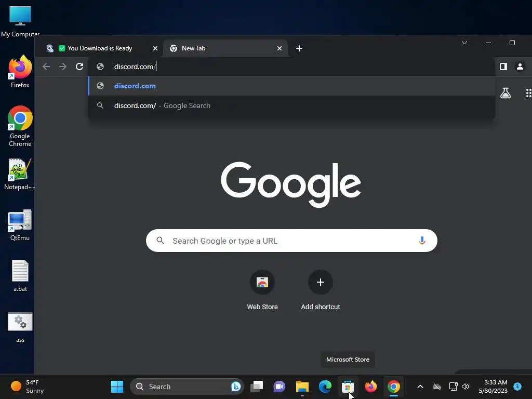Launch Microsoft Edge from taskbar
Viewport: 532px width, 399px height.
click(325, 387)
